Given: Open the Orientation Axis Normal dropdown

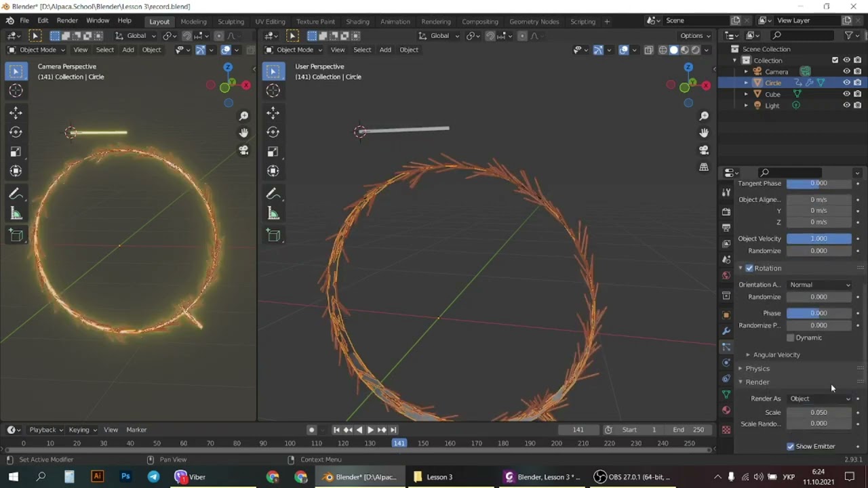Looking at the screenshot, I should [819, 285].
